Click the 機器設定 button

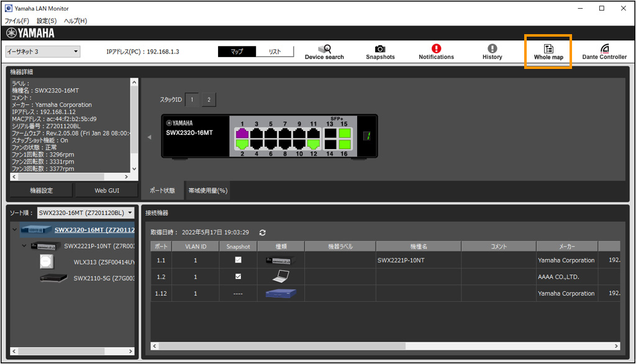pos(41,191)
